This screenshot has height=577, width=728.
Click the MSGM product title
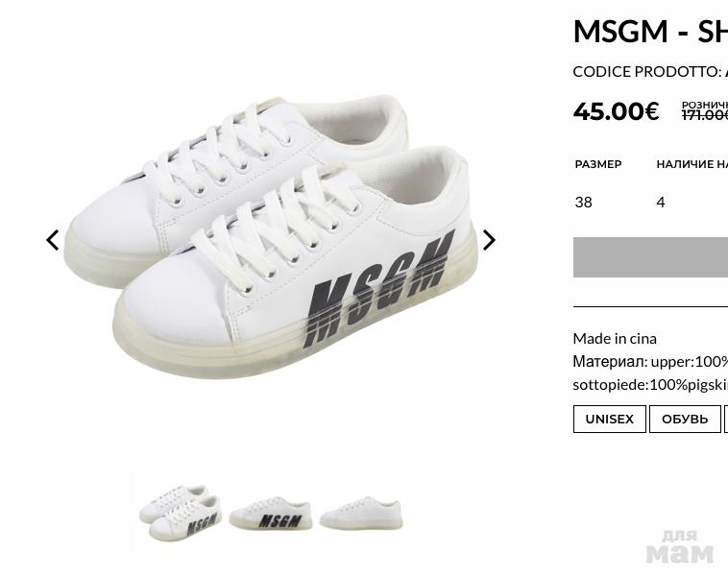[x=649, y=31]
